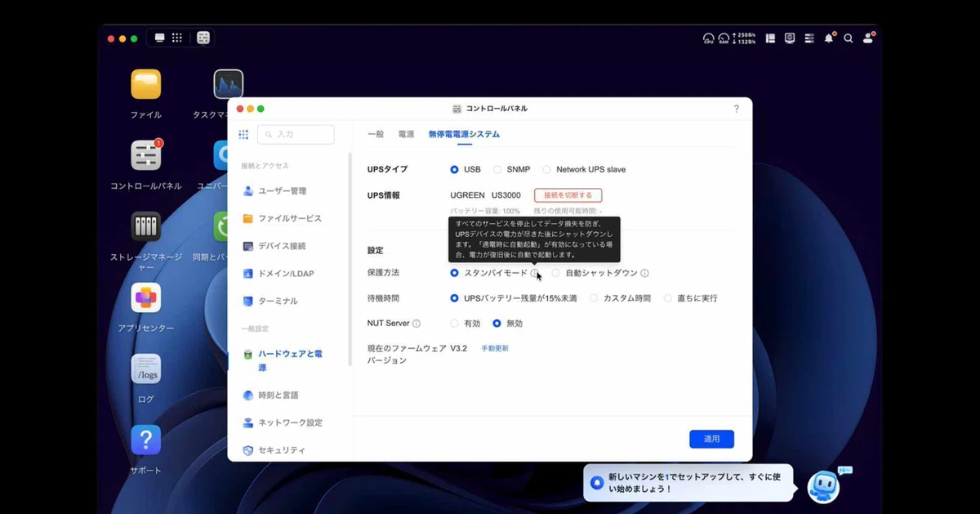Open the ログ desktop icon
Screen dimensions: 980x514
[x=145, y=369]
